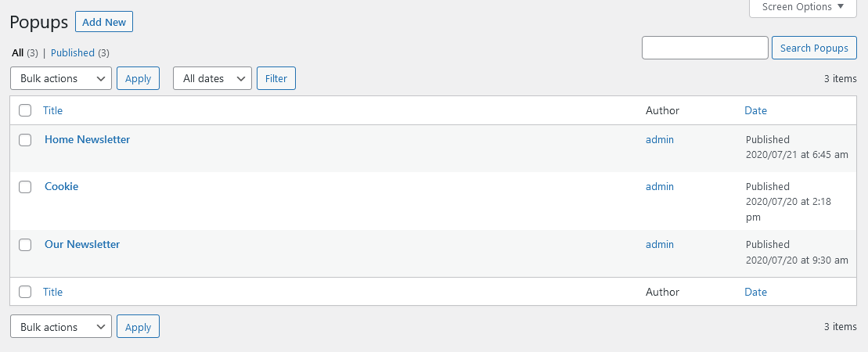This screenshot has height=352, width=868.
Task: Click the Search Popups button
Action: [x=814, y=48]
